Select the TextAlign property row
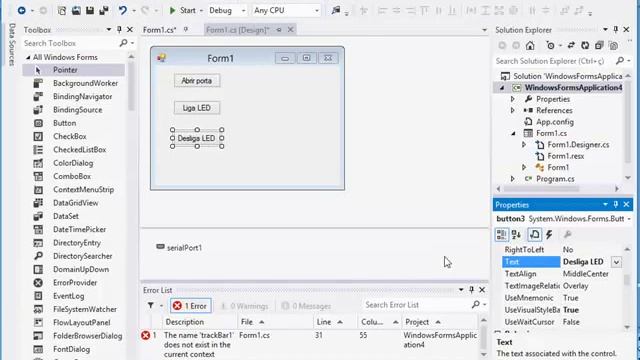Image resolution: width=640 pixels, height=360 pixels. 561,274
